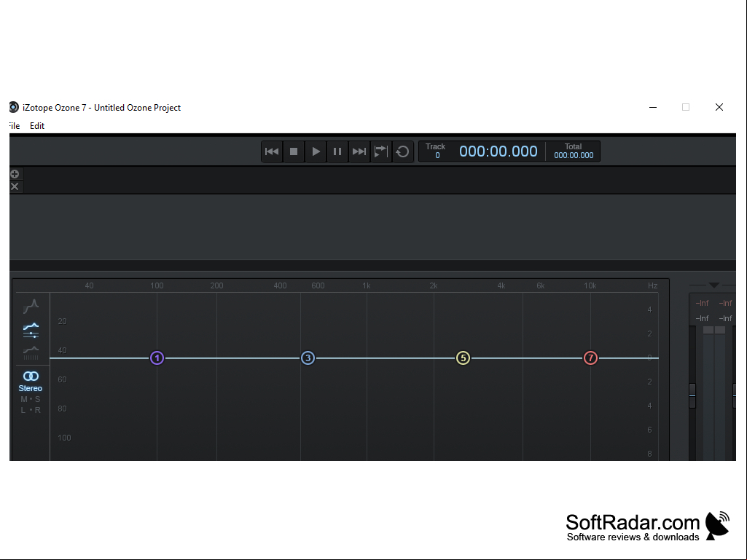Image resolution: width=747 pixels, height=560 pixels.
Task: Select the peaked-curve icon atop the EQ sidebar
Action: (31, 306)
